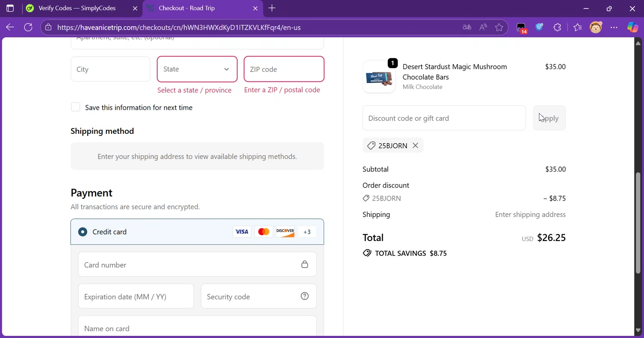This screenshot has width=644, height=338.
Task: Click the Milk Chocolate variant label
Action: pyautogui.click(x=422, y=87)
